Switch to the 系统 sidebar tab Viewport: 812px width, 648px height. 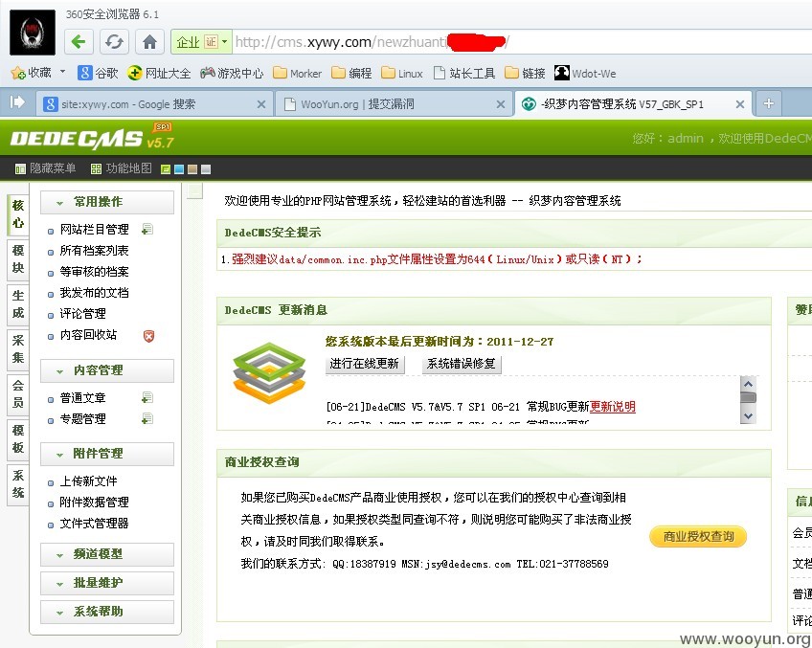[18, 484]
